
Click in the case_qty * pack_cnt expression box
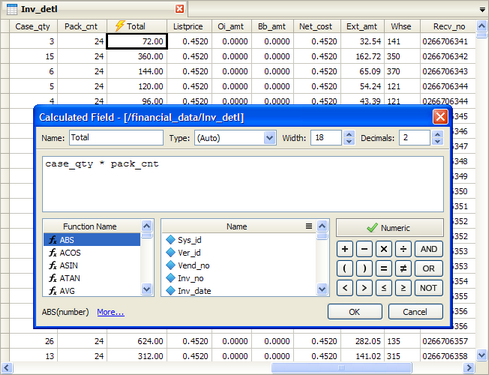(x=243, y=184)
